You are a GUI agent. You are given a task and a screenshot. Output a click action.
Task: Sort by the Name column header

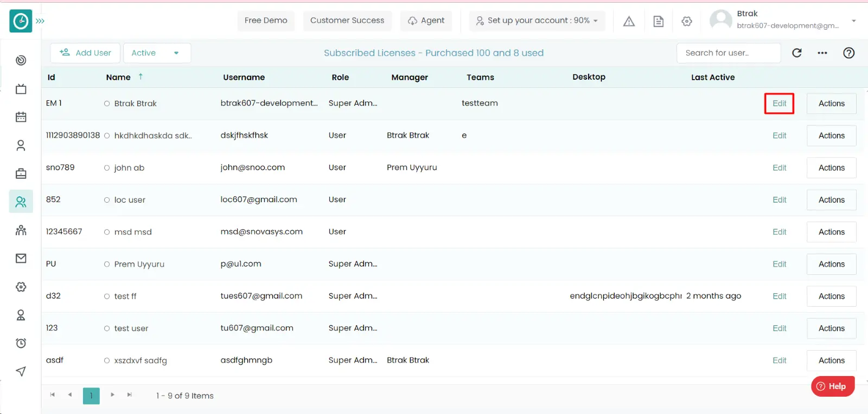point(118,77)
